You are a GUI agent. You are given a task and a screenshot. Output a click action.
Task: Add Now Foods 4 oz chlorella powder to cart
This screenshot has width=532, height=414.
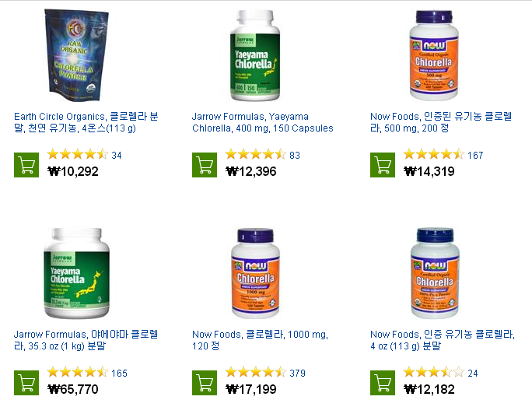tap(383, 383)
